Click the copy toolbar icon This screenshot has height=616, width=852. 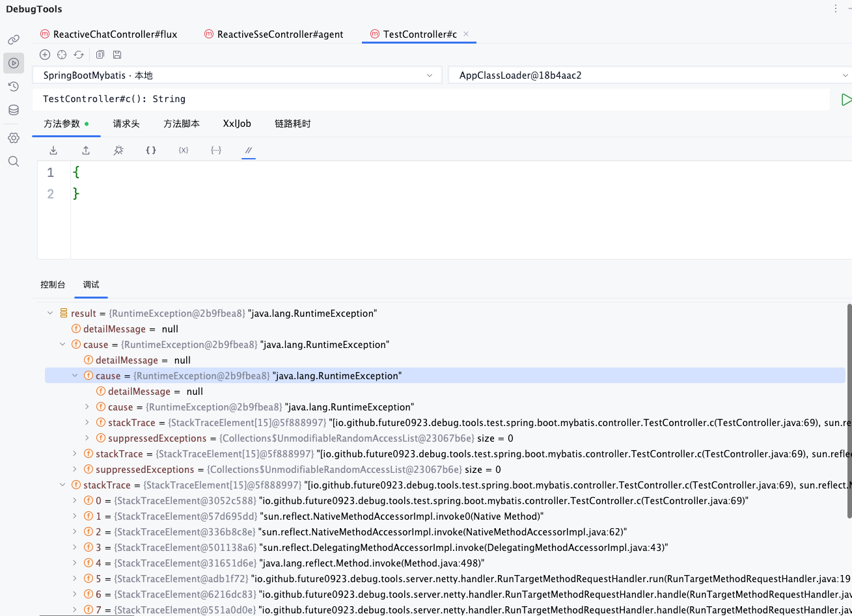(x=100, y=55)
